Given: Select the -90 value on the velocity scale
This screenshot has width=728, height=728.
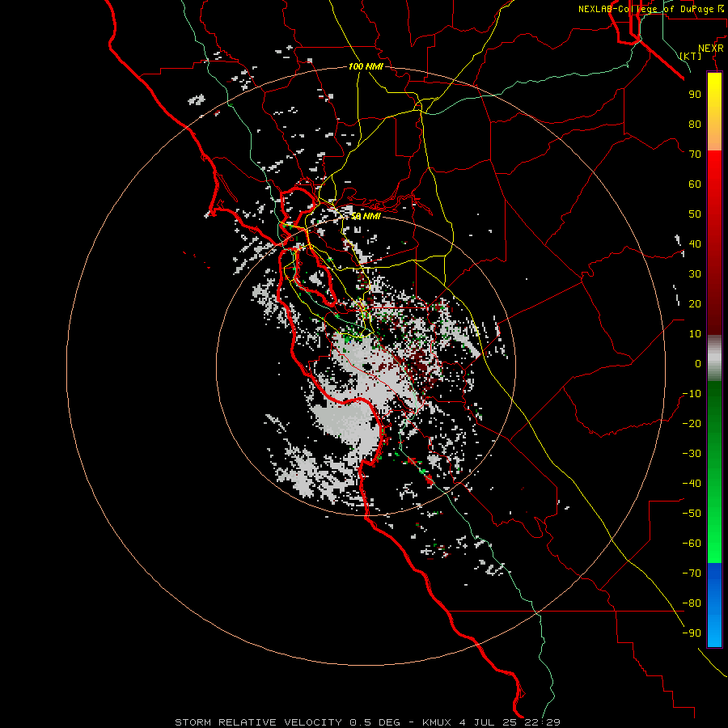Looking at the screenshot, I should pyautogui.click(x=692, y=633).
